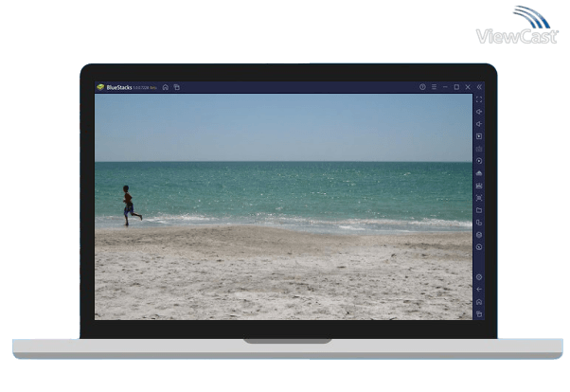Collapse the right sidebar with double arrow
Viewport: 570px width, 392px height.
479,87
